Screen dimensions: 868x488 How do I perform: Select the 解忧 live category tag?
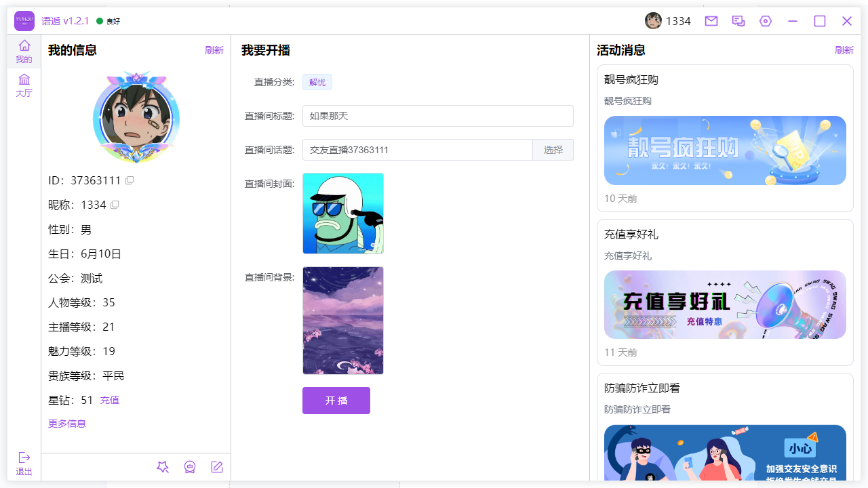click(317, 81)
